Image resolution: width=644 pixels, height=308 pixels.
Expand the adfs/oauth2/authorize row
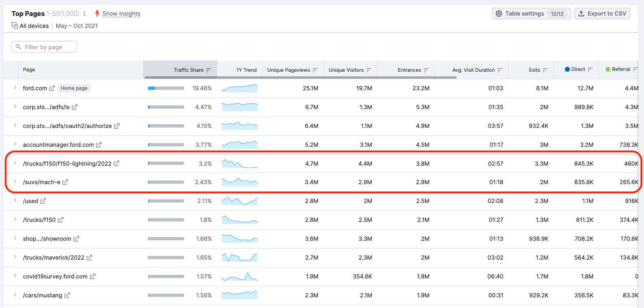coord(15,125)
